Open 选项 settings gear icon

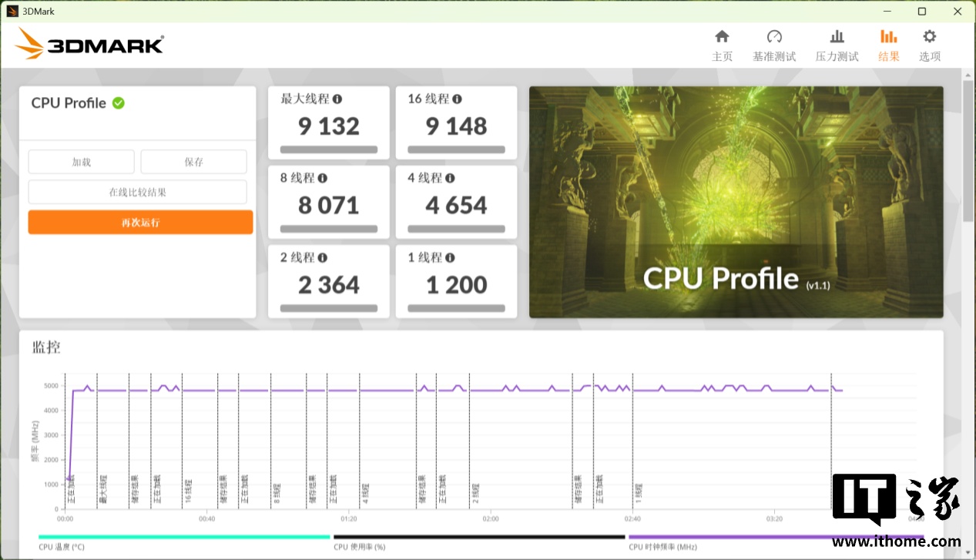929,37
